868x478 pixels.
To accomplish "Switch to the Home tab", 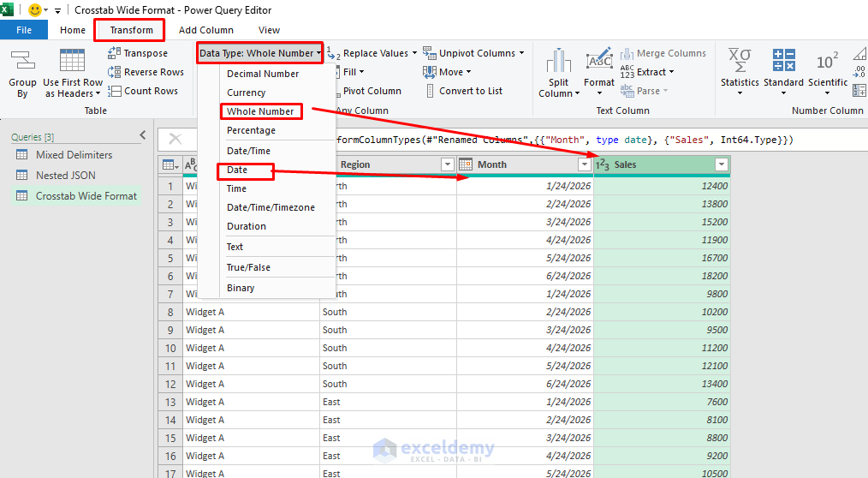I will [x=73, y=30].
